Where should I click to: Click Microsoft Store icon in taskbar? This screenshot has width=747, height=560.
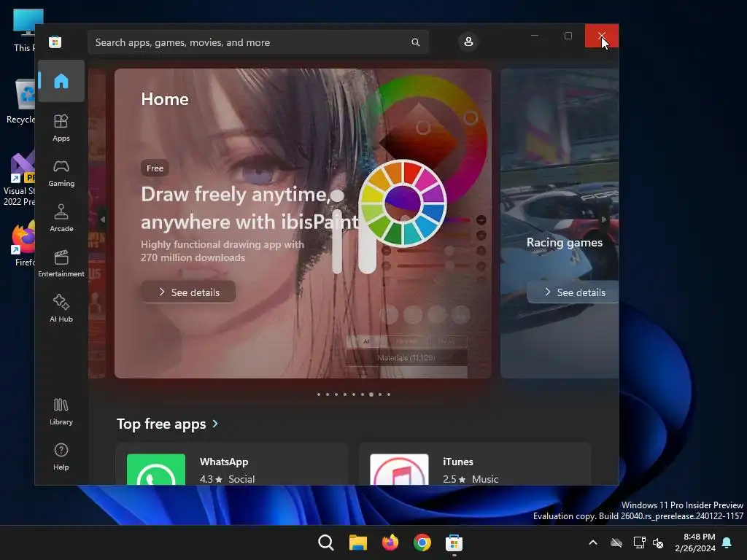[454, 542]
